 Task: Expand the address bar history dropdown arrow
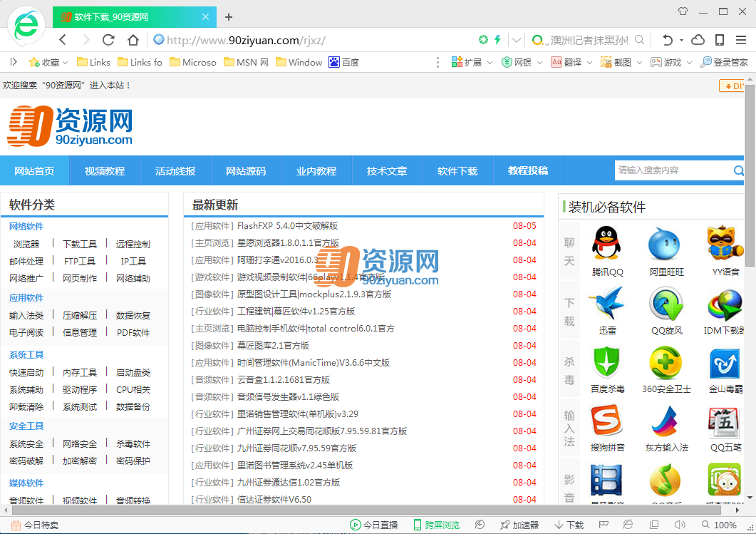click(517, 39)
